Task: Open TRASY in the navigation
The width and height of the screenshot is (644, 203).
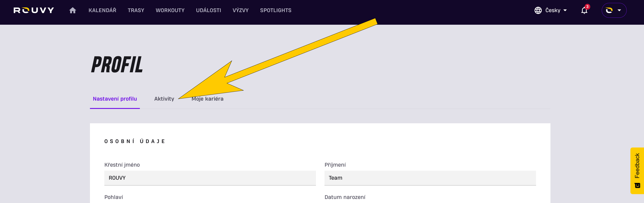Action: click(136, 10)
